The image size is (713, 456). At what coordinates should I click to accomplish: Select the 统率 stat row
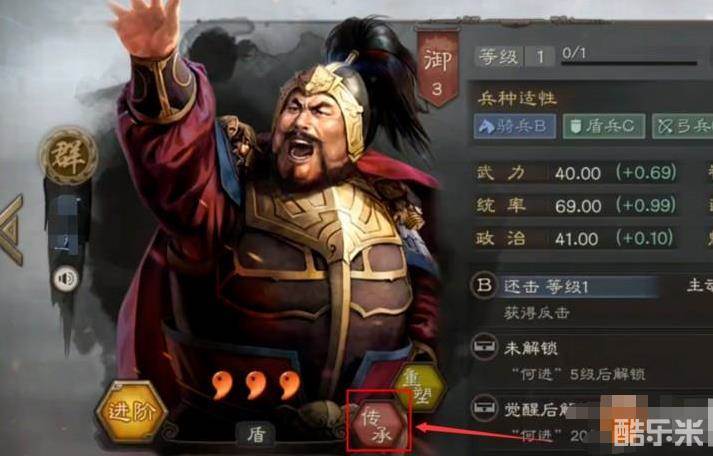click(576, 205)
